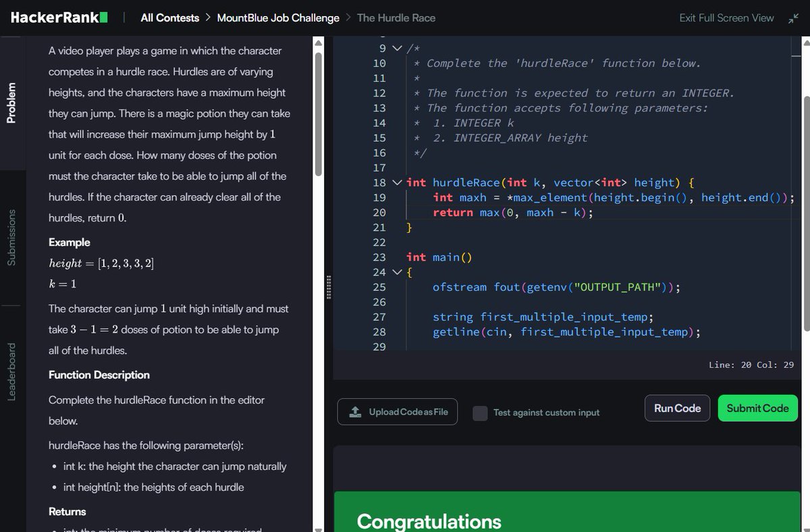Click 'int k: the height the character can jump' bullet

click(175, 466)
